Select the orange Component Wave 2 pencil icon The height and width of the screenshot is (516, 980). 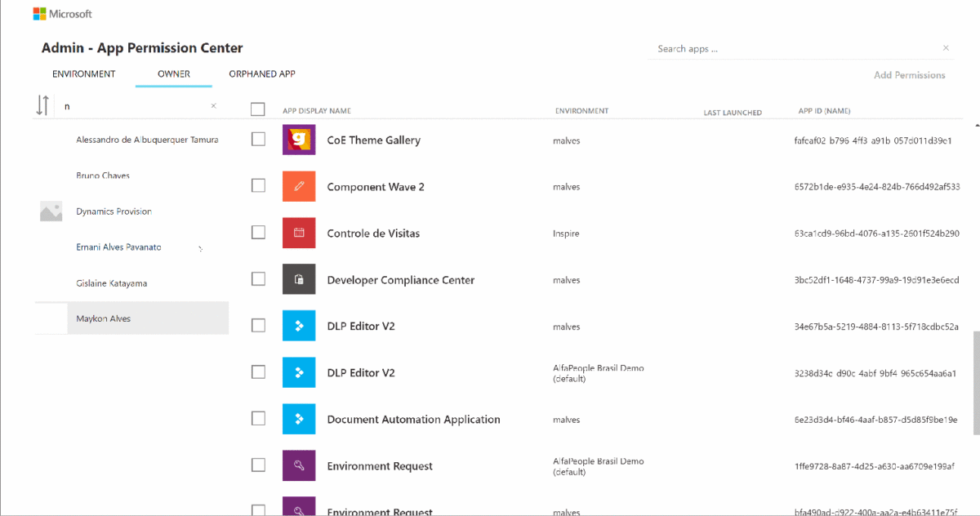point(298,186)
